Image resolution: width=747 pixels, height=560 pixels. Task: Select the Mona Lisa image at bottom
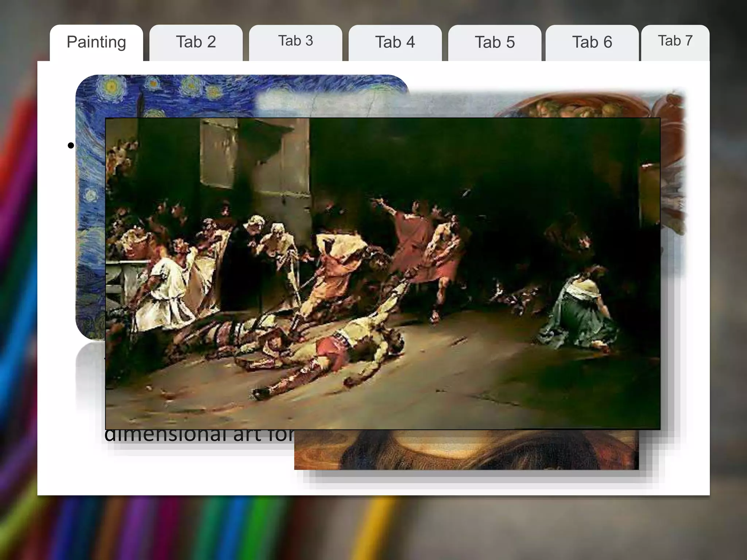tap(466, 451)
